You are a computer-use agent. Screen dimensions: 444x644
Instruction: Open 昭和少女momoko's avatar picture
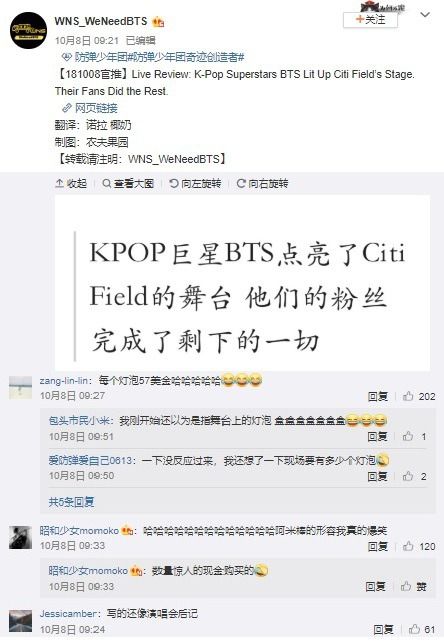click(21, 537)
